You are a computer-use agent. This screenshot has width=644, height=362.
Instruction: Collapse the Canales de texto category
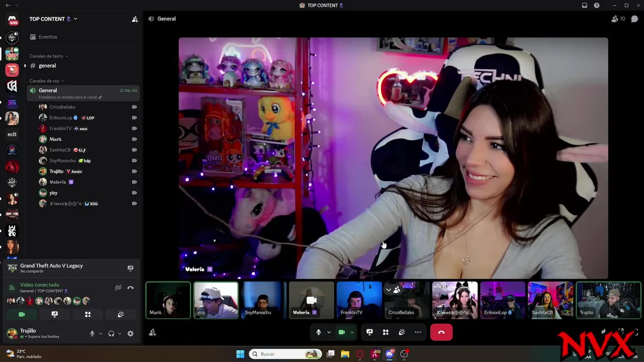point(48,56)
